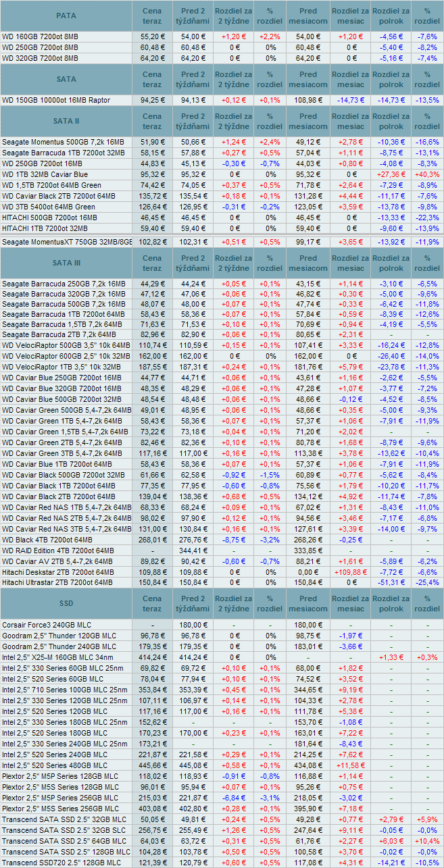
Task: Click "Cena teraz" header in the PATA section
Action: point(152,16)
